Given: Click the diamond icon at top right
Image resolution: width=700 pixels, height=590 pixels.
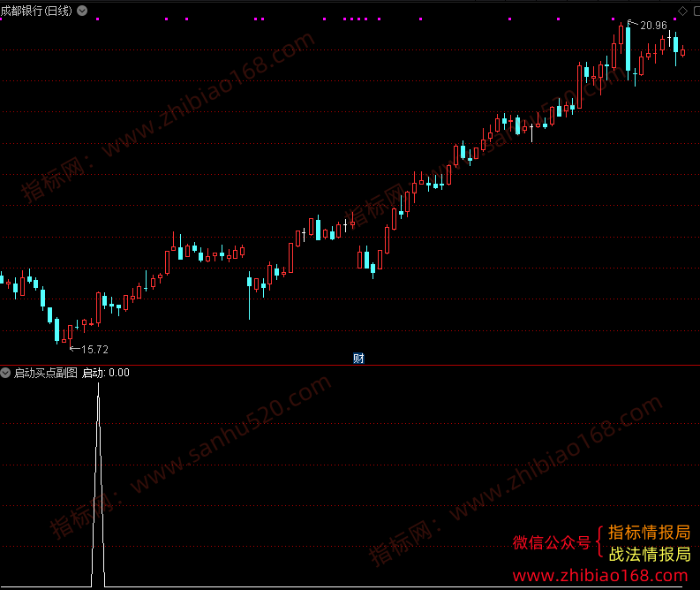Looking at the screenshot, I should point(682,11).
